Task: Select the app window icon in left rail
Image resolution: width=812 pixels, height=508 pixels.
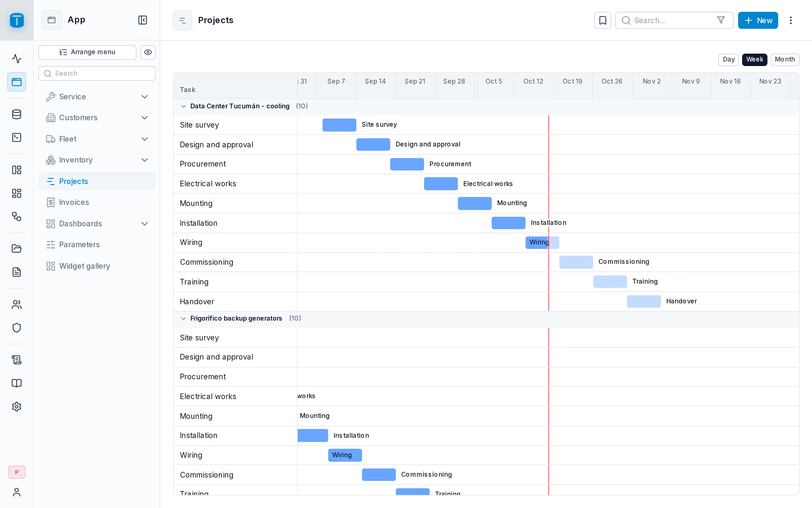Action: (17, 82)
